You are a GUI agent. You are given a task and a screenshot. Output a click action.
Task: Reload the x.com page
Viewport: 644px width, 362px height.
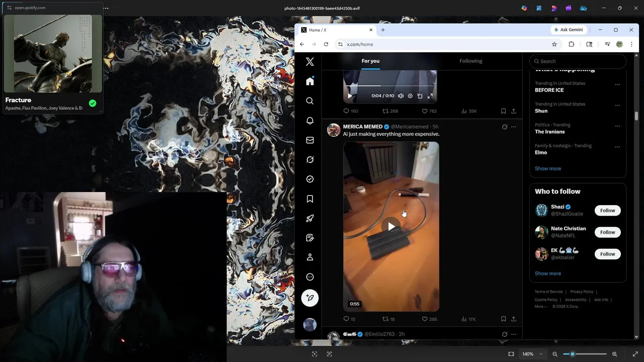click(326, 44)
